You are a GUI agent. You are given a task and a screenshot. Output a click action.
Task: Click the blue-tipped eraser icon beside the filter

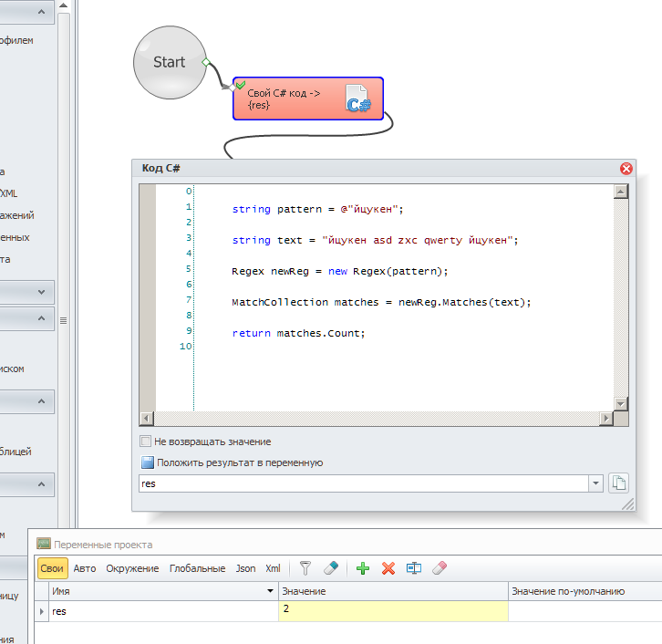point(331,568)
